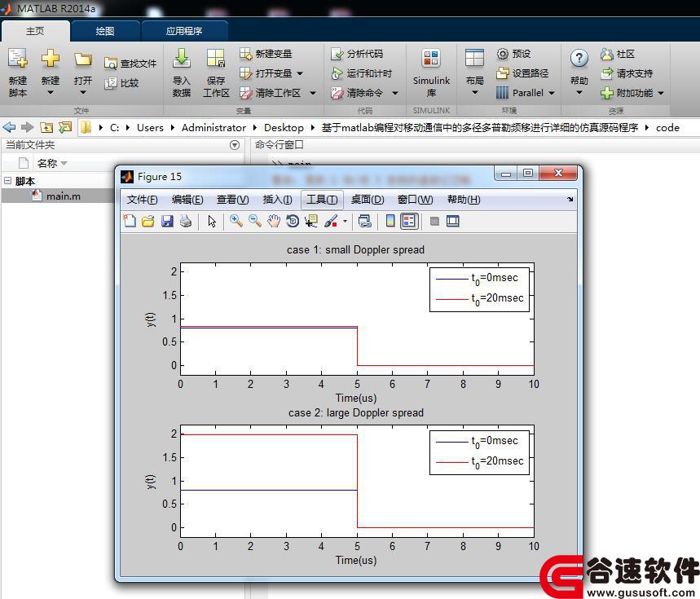Viewport: 700px width, 599px height.
Task: Open the 窗口(W) menu in Figure 15
Action: pos(415,200)
